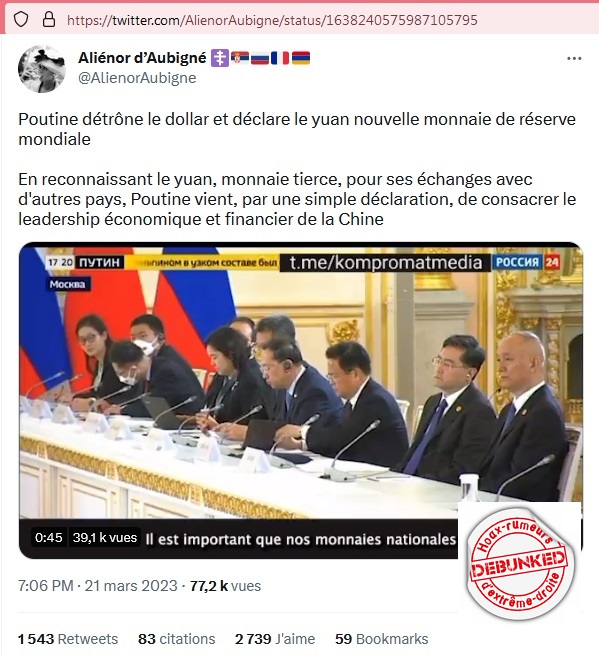This screenshot has height=655, width=599.
Task: Click the Armenian flag emoji
Action: point(301,58)
